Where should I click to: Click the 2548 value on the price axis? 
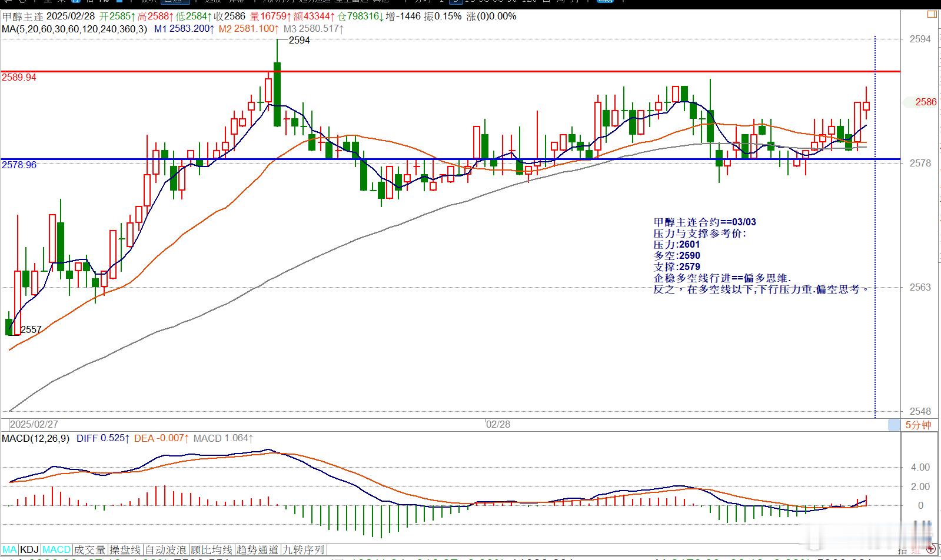pos(920,411)
